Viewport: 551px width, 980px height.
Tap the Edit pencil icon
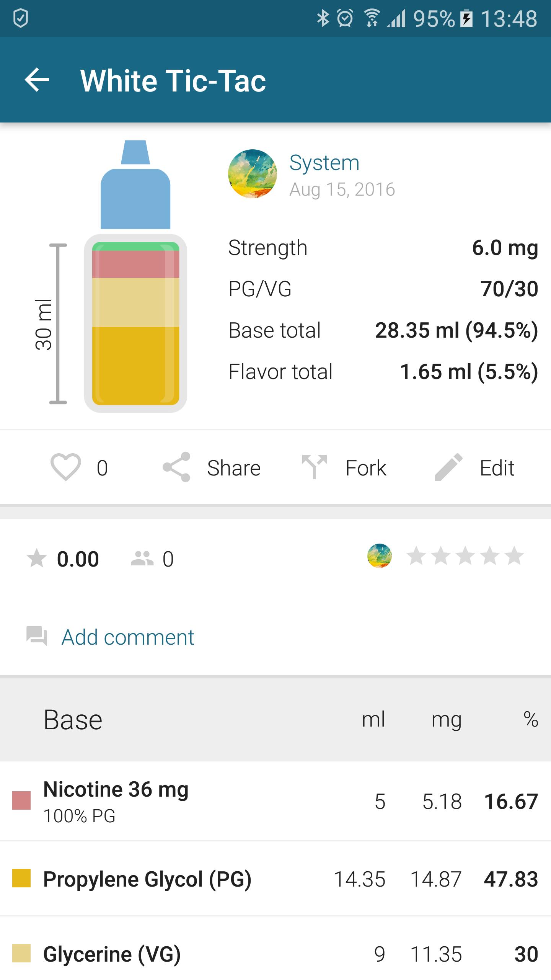point(448,467)
